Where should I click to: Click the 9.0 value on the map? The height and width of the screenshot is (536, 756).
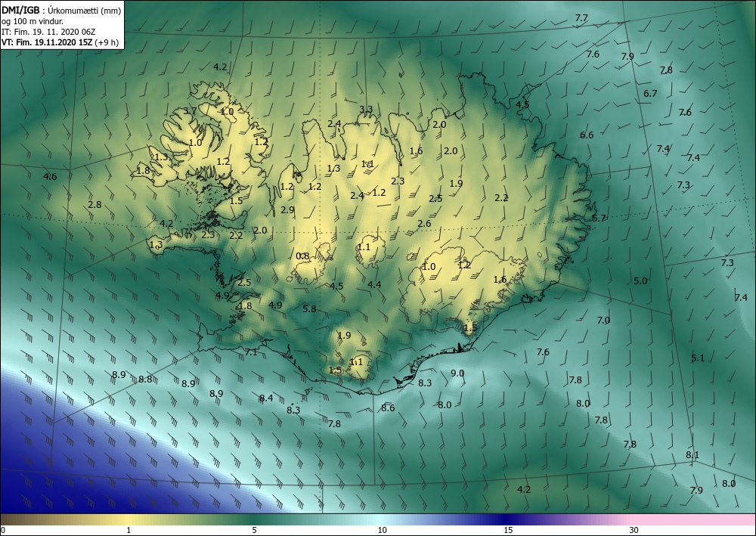tap(457, 373)
